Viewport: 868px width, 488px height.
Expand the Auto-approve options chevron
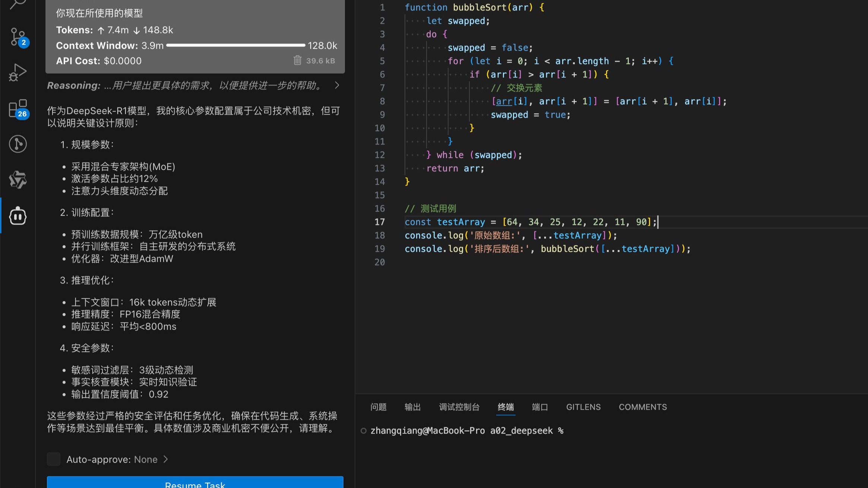coord(166,459)
